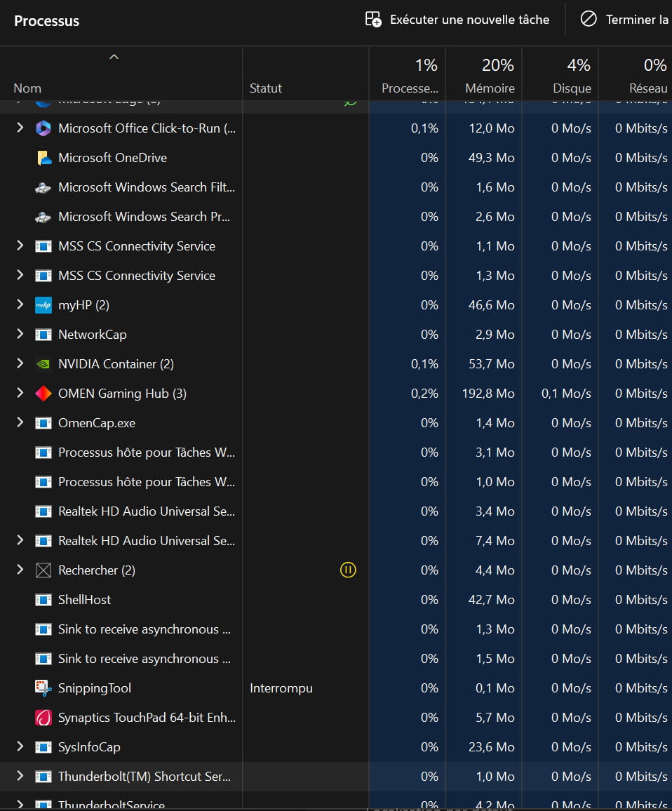The width and height of the screenshot is (672, 811).
Task: Click the Microsoft Office Click-to-Run icon
Action: point(43,128)
